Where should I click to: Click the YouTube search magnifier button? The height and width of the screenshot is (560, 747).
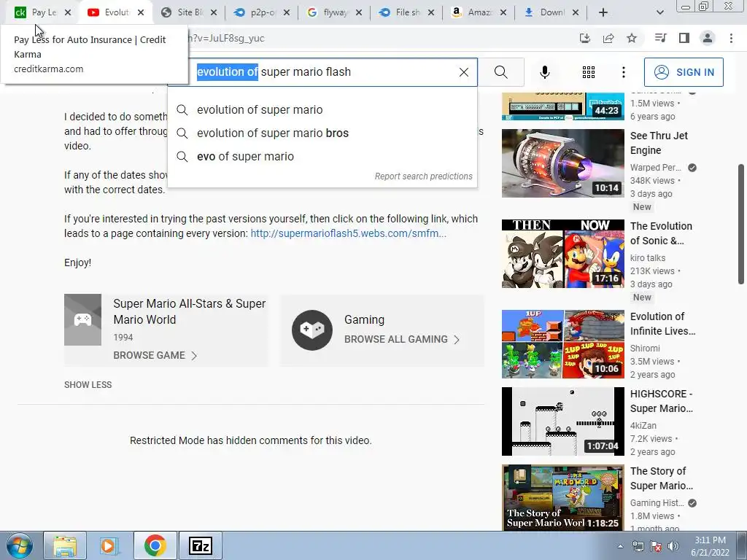click(500, 72)
